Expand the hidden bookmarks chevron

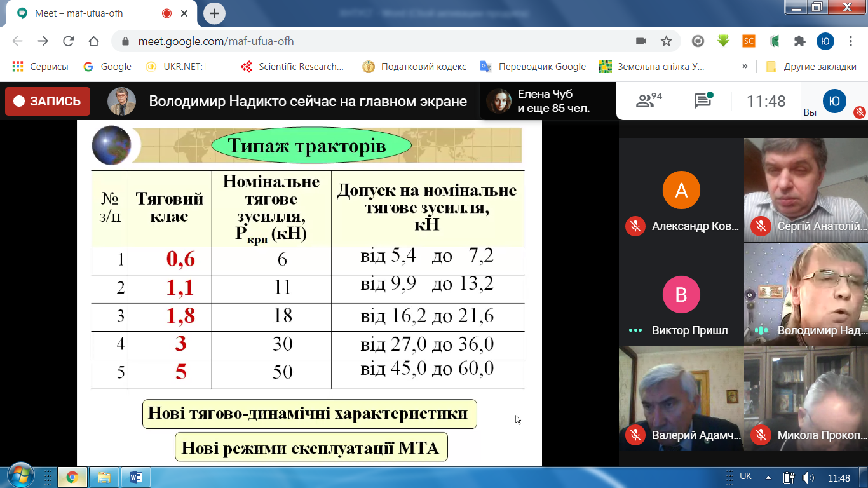[745, 66]
